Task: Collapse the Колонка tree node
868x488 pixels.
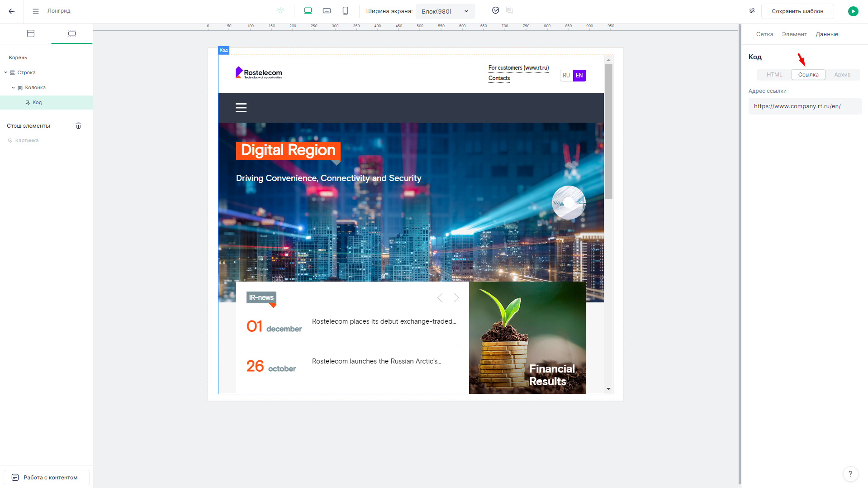Action: 13,87
